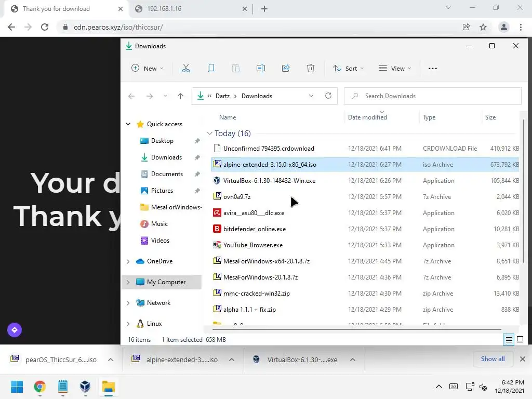This screenshot has width=532, height=399.
Task: Open options for alpine-extended download chip
Action: point(232,360)
